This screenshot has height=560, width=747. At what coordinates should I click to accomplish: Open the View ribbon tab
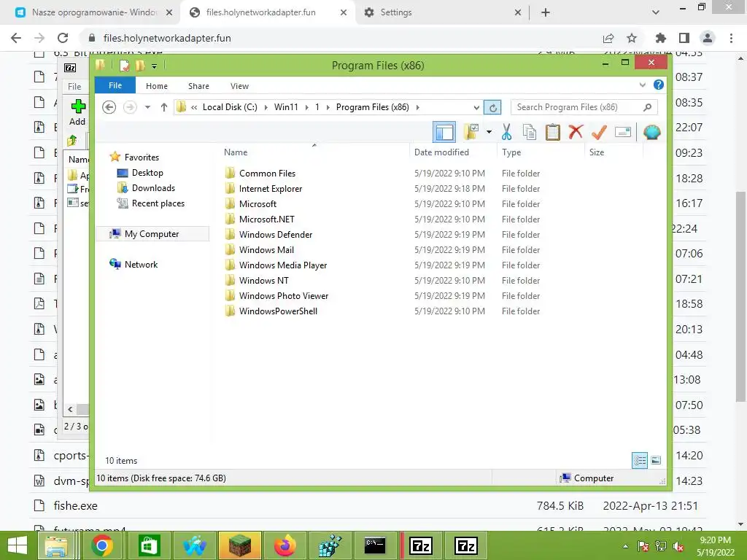pyautogui.click(x=239, y=86)
